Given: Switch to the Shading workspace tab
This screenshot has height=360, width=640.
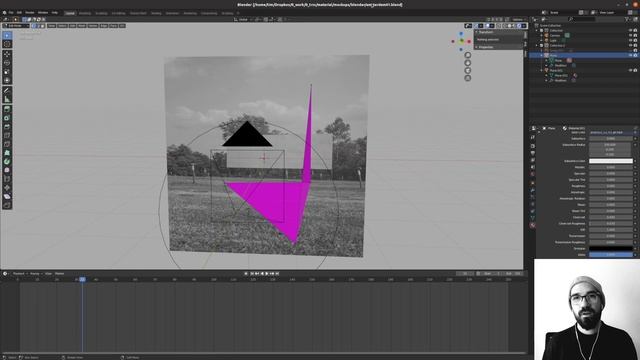Looking at the screenshot, I should tap(156, 13).
